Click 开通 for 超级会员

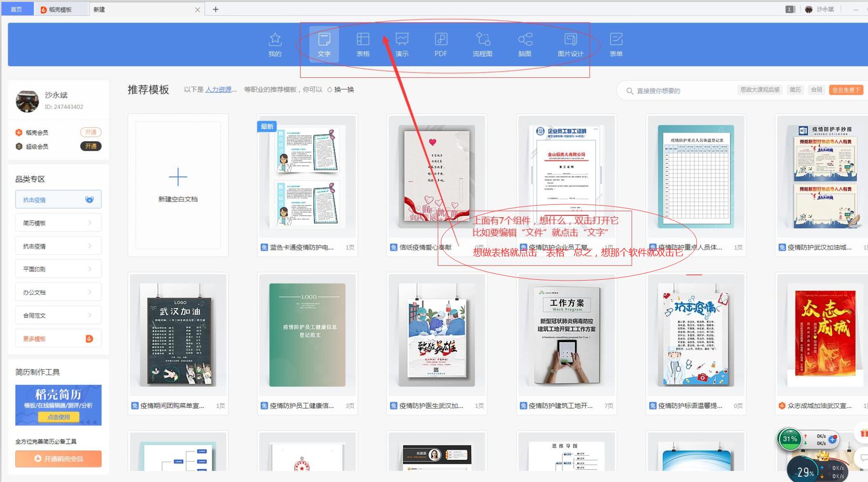click(90, 146)
